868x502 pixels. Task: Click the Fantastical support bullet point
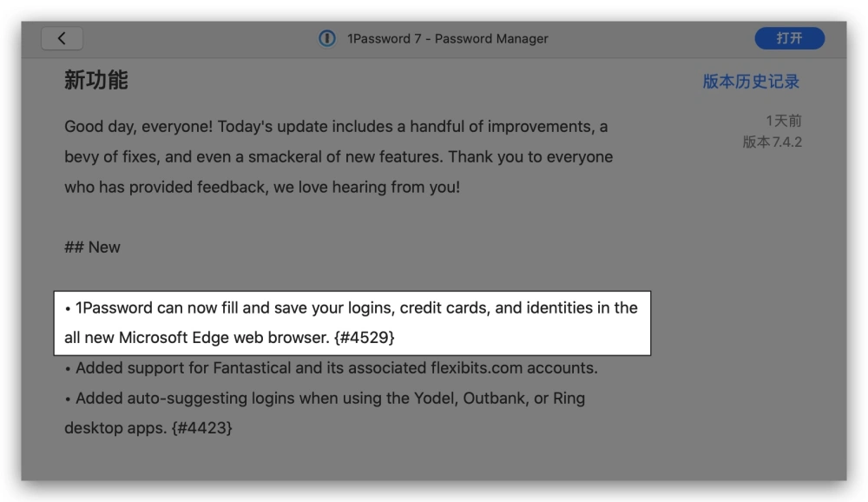(x=331, y=368)
